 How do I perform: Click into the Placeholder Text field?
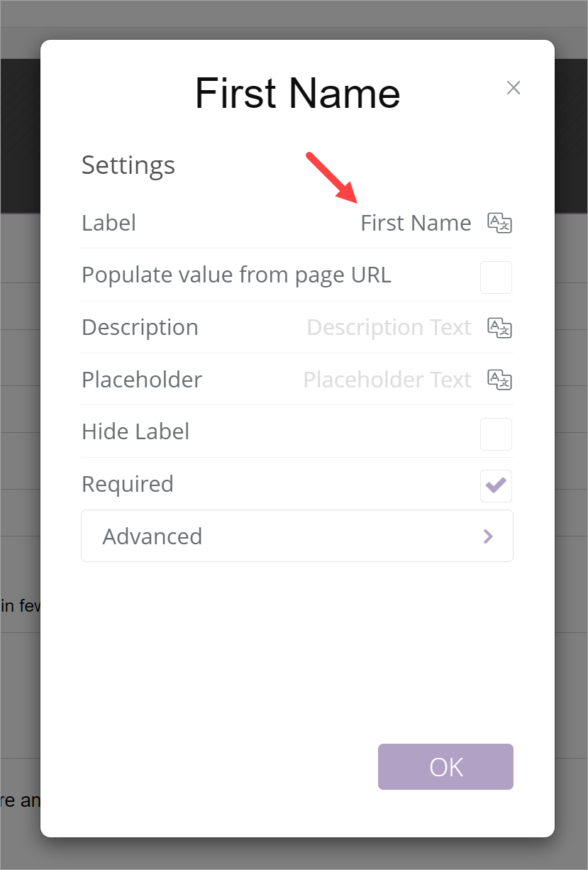[x=387, y=380]
